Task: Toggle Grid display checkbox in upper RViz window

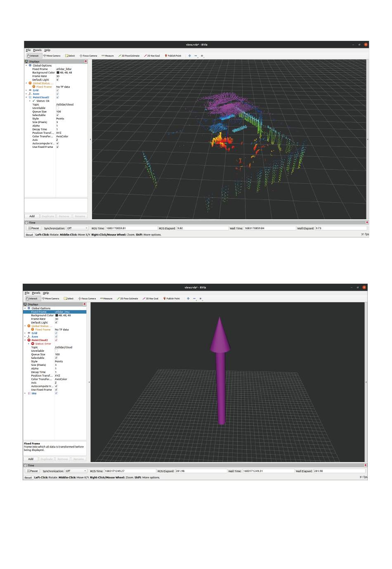Action: (x=57, y=90)
